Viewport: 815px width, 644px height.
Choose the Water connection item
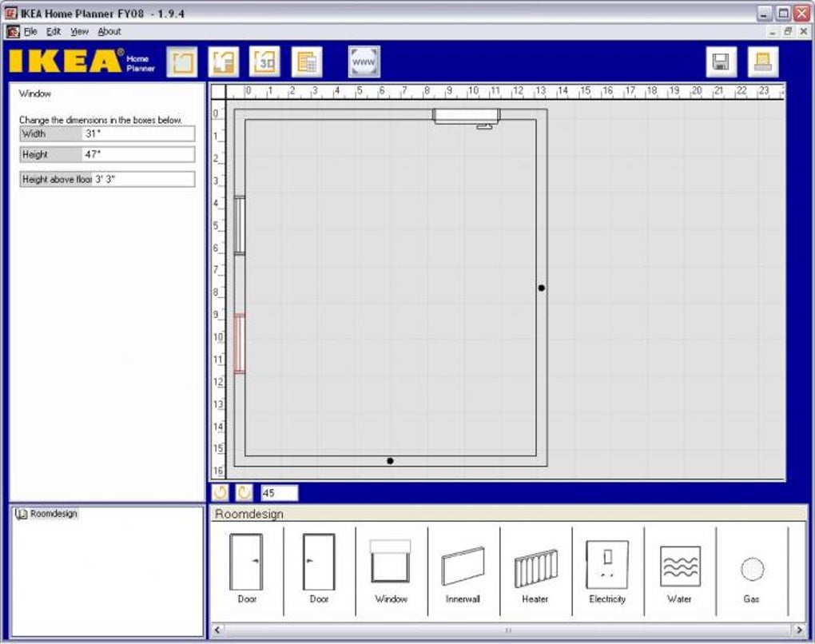click(679, 574)
